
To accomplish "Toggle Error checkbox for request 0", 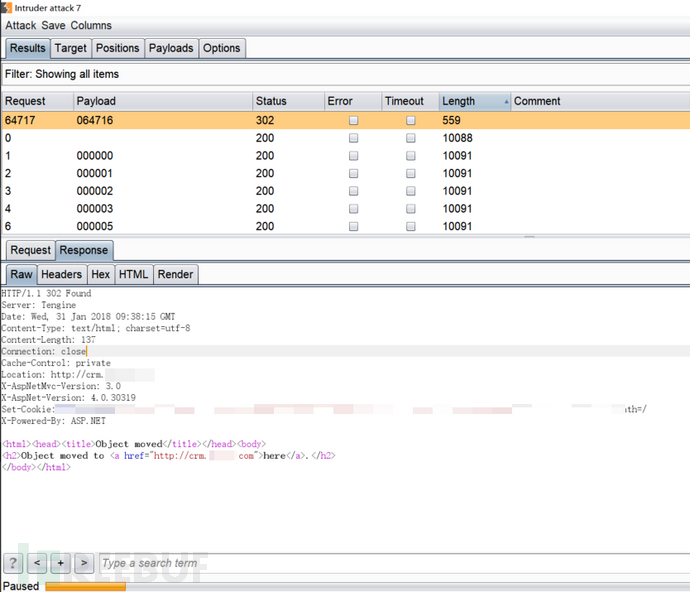I will click(353, 138).
